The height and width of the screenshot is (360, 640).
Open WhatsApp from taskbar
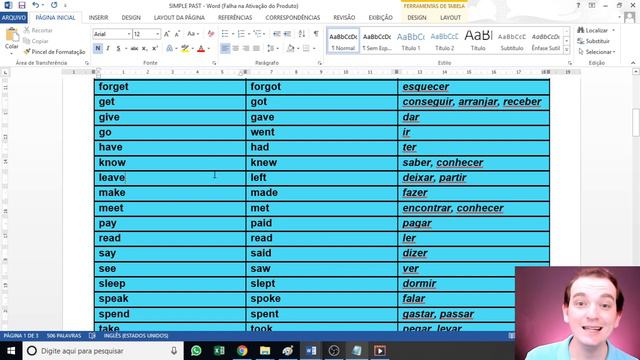196,351
